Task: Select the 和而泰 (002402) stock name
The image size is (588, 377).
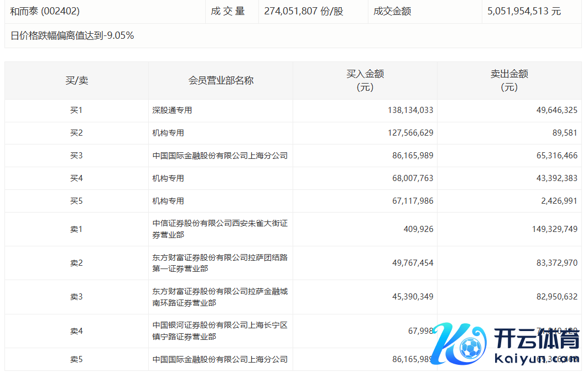Action: 45,11
